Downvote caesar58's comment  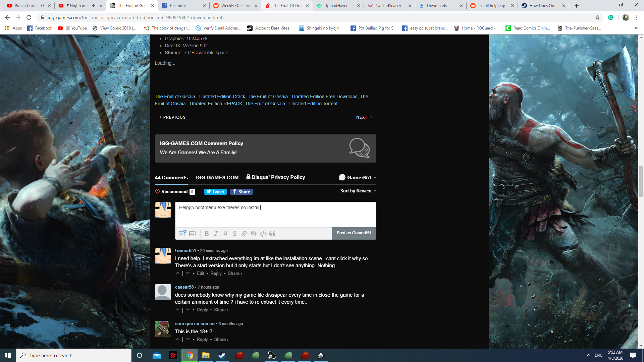188,310
